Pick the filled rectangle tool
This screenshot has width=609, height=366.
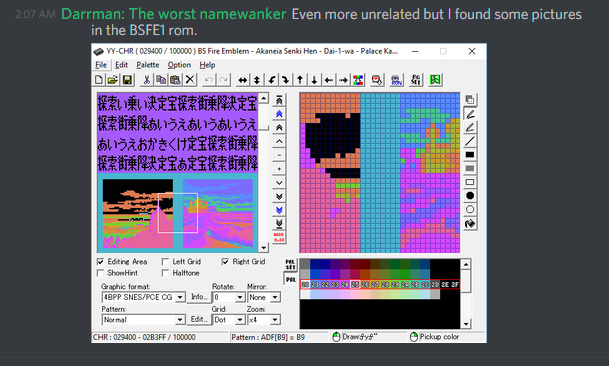[470, 155]
